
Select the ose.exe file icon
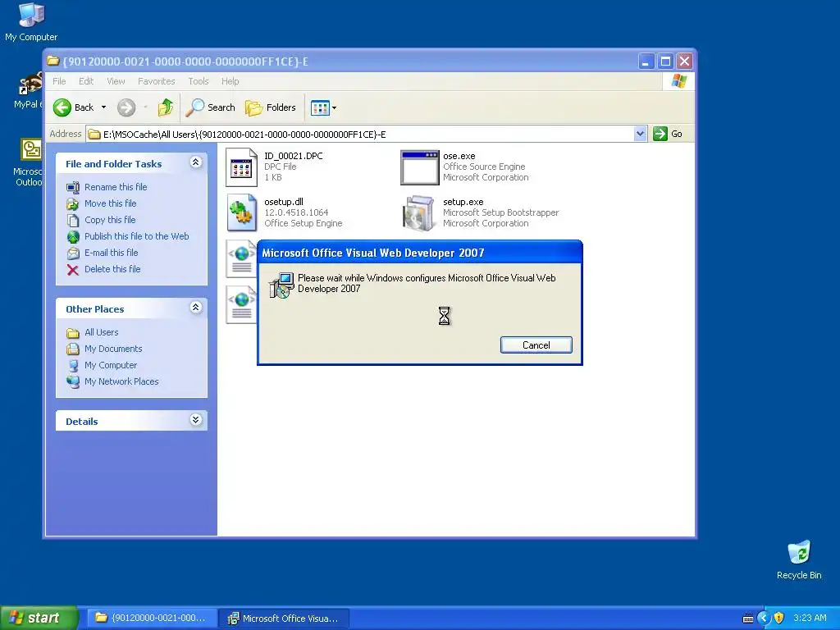pos(420,167)
